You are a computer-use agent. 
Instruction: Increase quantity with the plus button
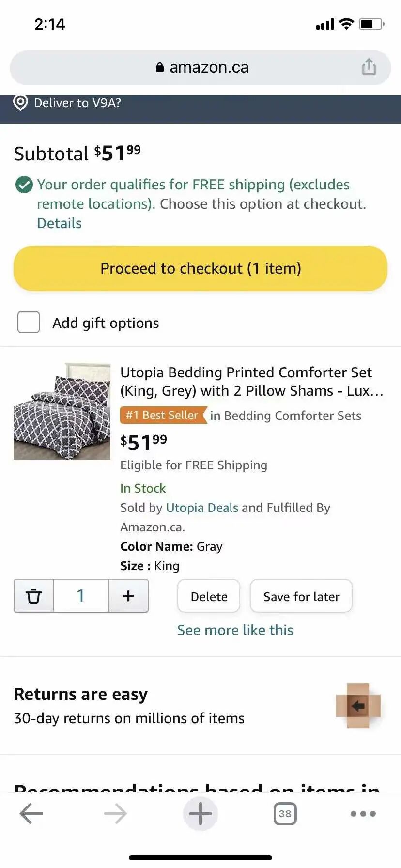pos(128,596)
